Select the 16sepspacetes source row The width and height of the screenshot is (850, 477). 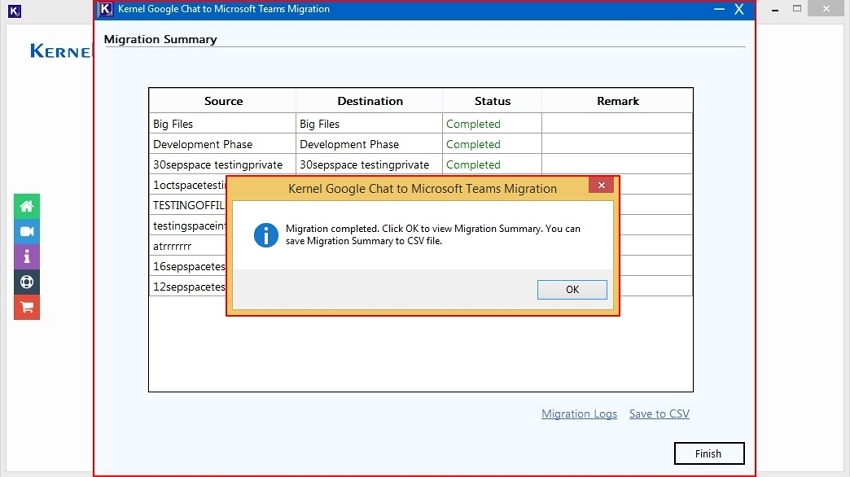[188, 266]
